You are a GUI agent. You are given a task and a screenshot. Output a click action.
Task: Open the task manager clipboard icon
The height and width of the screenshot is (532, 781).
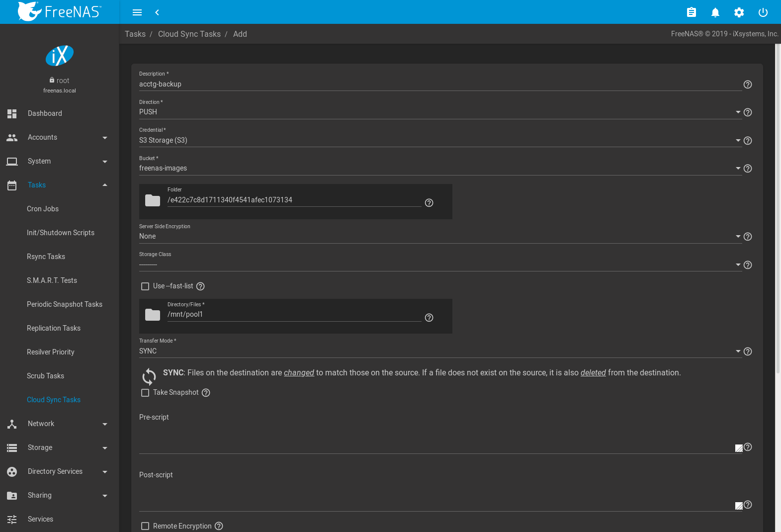coord(692,12)
